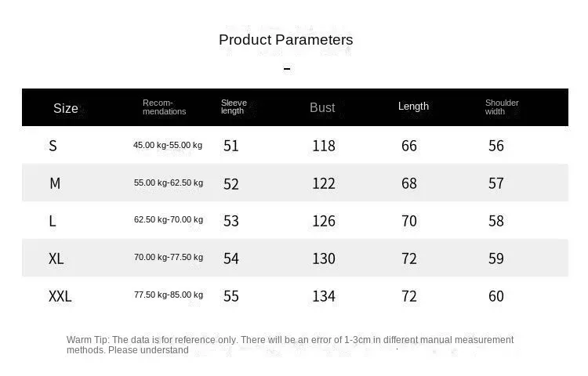Image resolution: width=588 pixels, height=376 pixels.
Task: Click the Shoulder width column header
Action: coord(502,107)
